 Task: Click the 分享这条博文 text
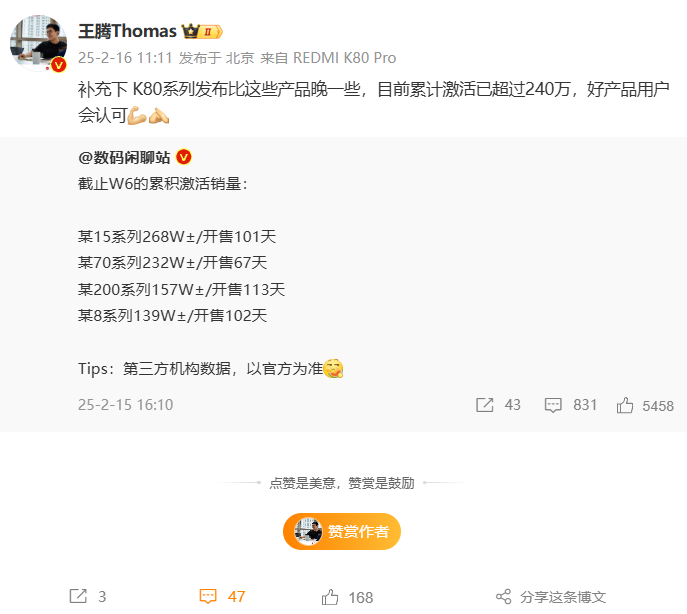tap(563, 597)
